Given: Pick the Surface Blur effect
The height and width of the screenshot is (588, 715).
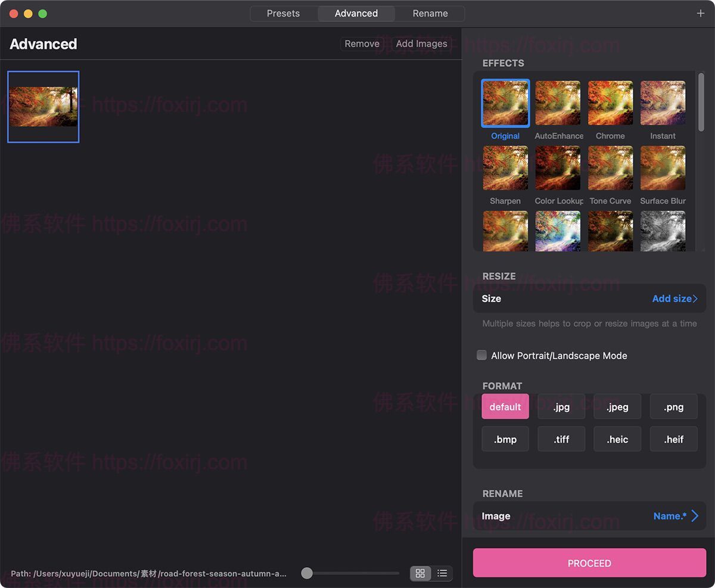Looking at the screenshot, I should click(x=663, y=169).
